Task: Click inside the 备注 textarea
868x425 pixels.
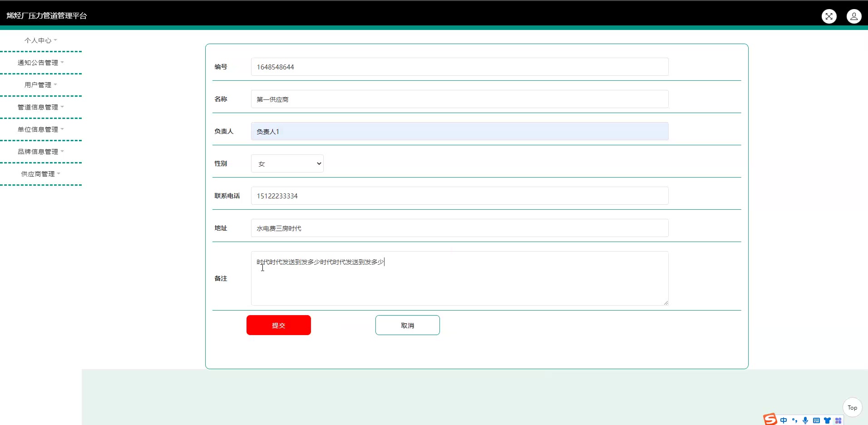Action: click(x=460, y=278)
